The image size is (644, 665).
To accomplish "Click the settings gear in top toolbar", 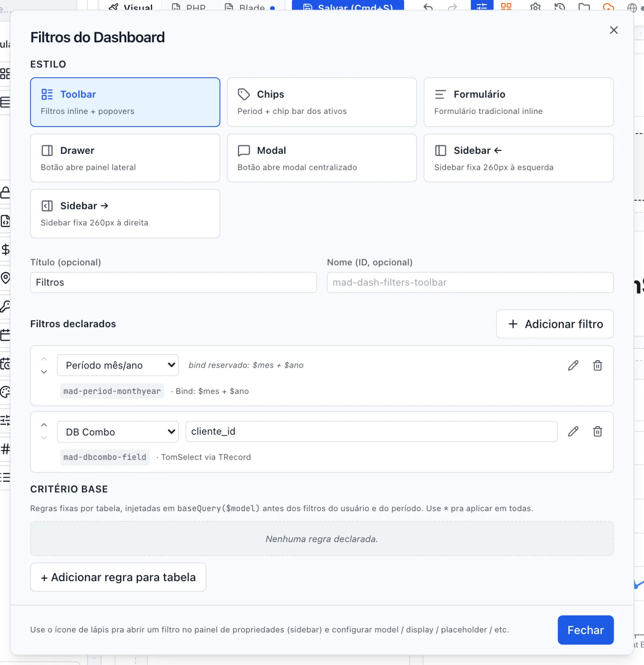I will (x=535, y=7).
